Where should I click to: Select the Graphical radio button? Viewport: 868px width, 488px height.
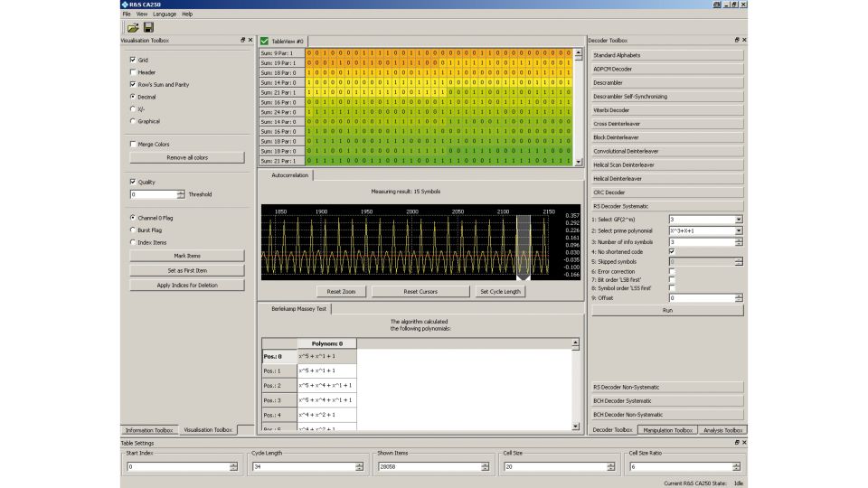(133, 120)
